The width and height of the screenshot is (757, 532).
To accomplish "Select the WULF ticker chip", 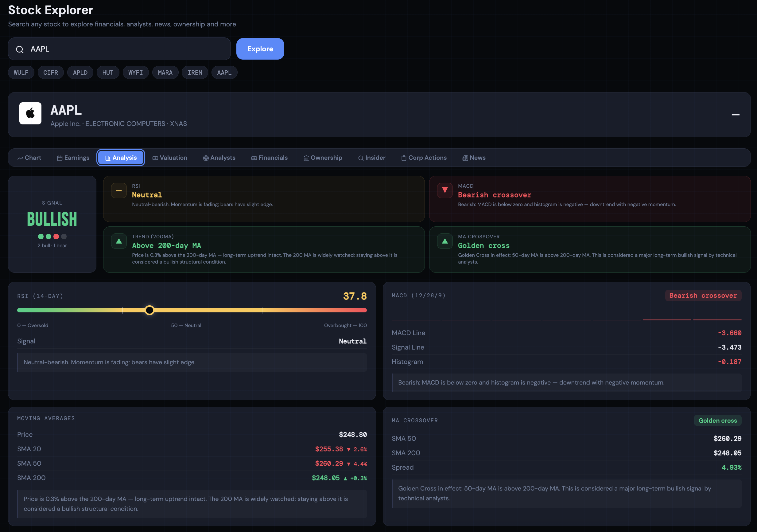I will click(21, 72).
